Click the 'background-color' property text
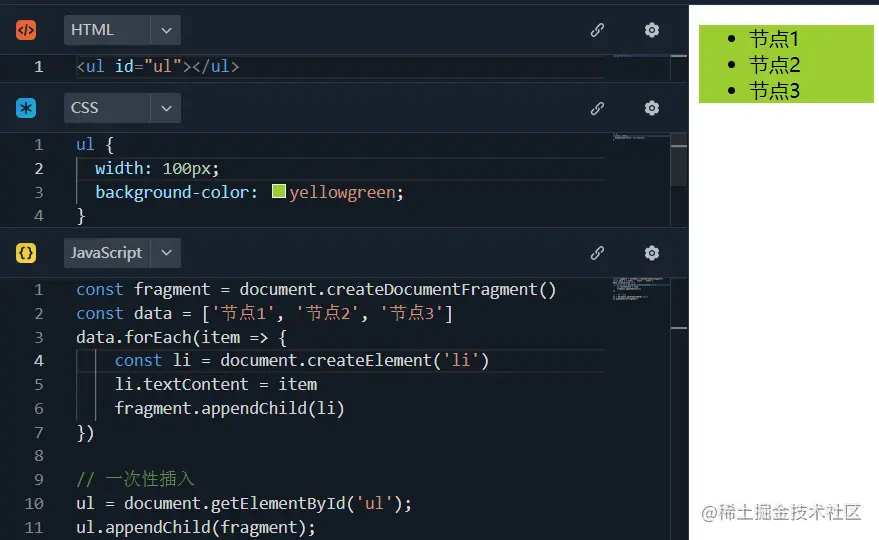The width and height of the screenshot is (879, 540). click(x=172, y=192)
